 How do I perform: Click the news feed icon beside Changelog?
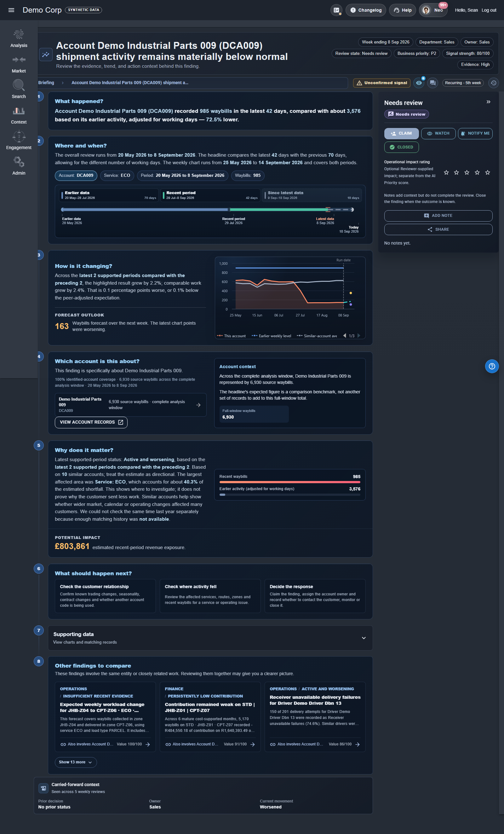click(x=336, y=10)
